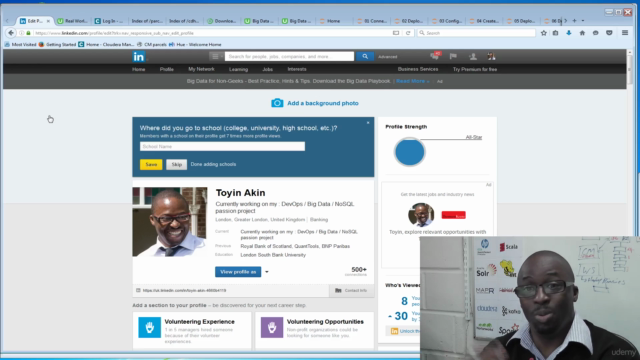Go to Firefox home page icon
This screenshot has height=360, width=640.
click(582, 33)
